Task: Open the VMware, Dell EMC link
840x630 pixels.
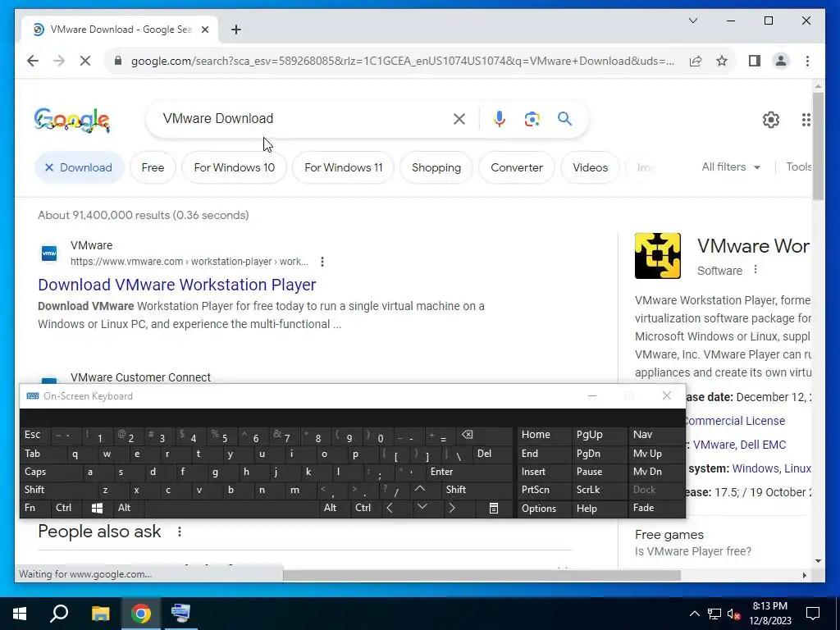Action: point(739,445)
